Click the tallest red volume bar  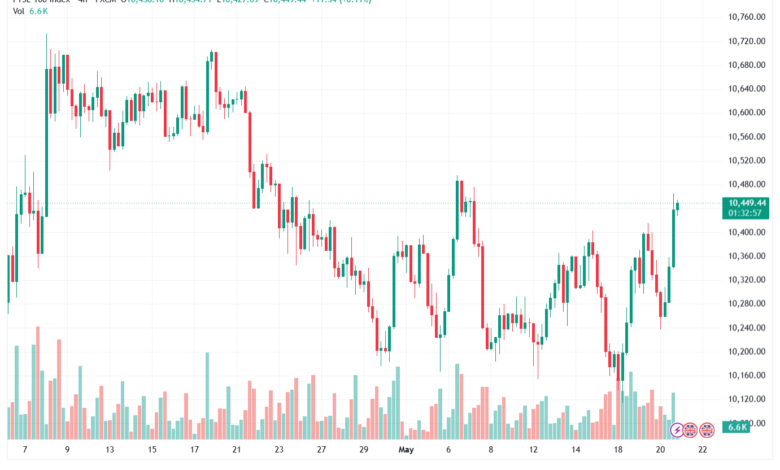coord(38,383)
